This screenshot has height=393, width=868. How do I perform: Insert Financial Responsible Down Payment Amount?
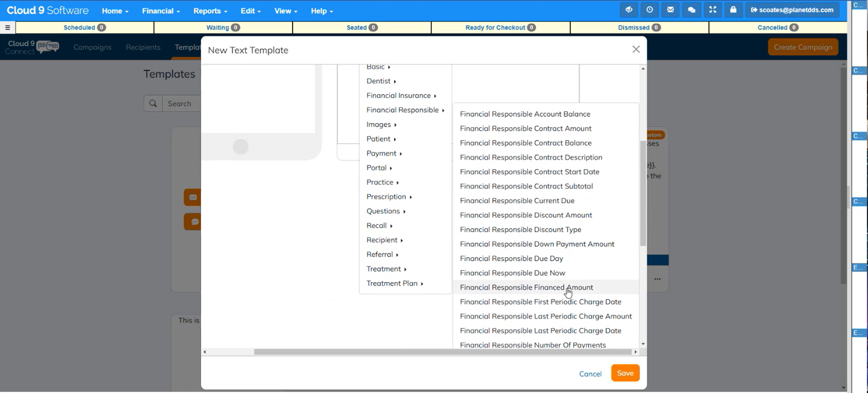pyautogui.click(x=546, y=244)
